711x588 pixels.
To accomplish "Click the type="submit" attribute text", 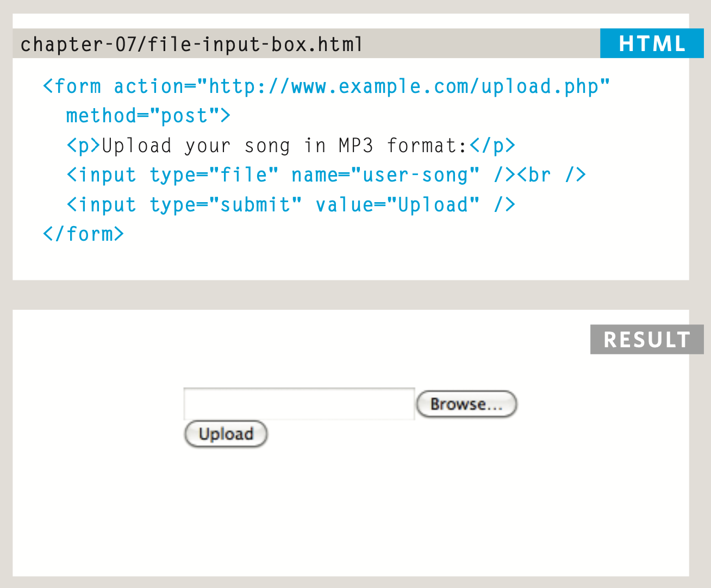I will (x=226, y=205).
